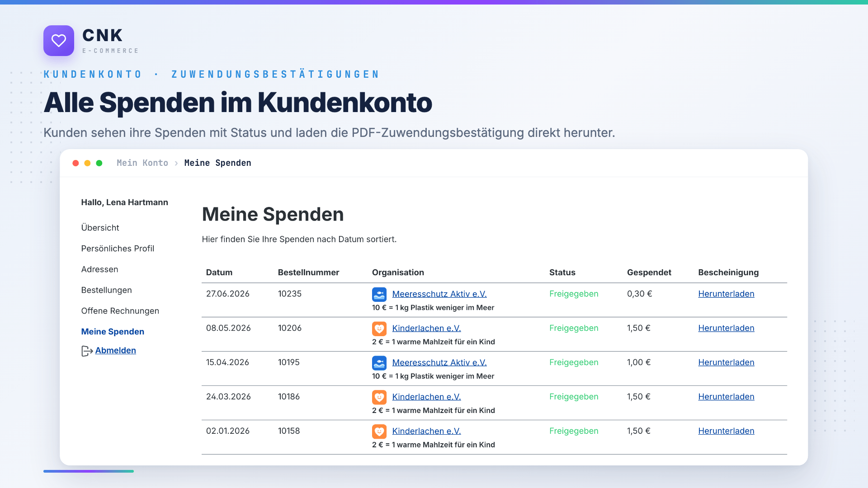This screenshot has width=868, height=488.
Task: Click the yellow window minimize dot
Action: (87, 163)
